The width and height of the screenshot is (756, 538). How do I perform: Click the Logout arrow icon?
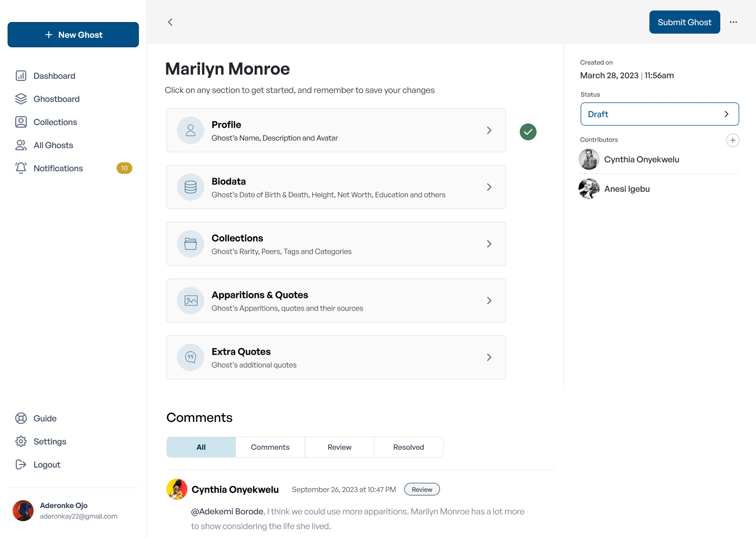tap(21, 464)
